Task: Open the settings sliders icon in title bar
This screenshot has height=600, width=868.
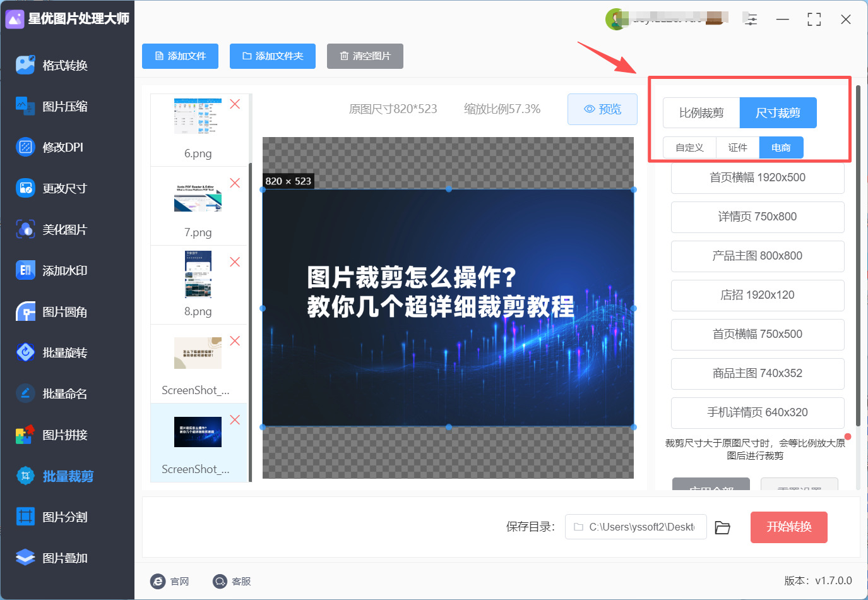Action: click(x=751, y=19)
